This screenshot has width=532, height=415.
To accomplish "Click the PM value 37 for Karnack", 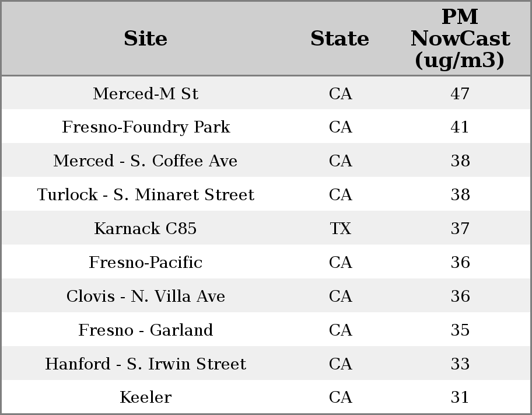I will (460, 229).
